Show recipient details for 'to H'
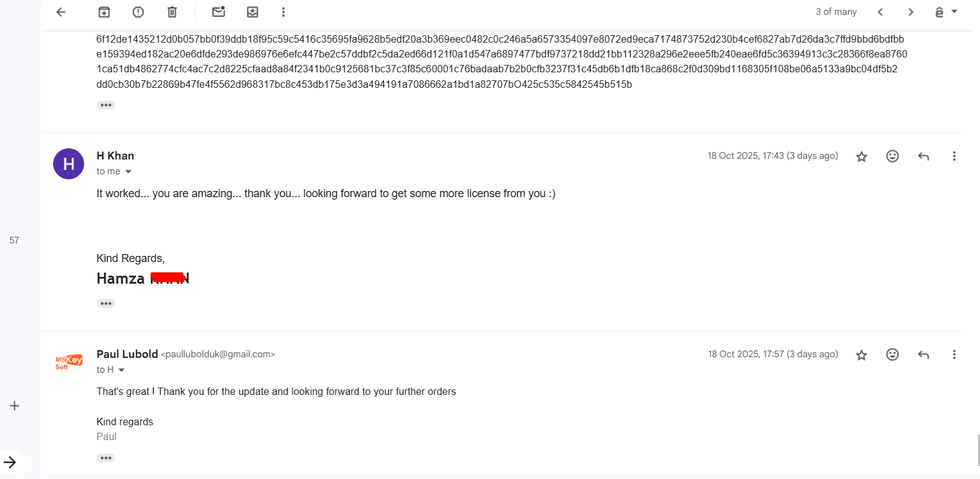The width and height of the screenshot is (980, 479). click(122, 370)
